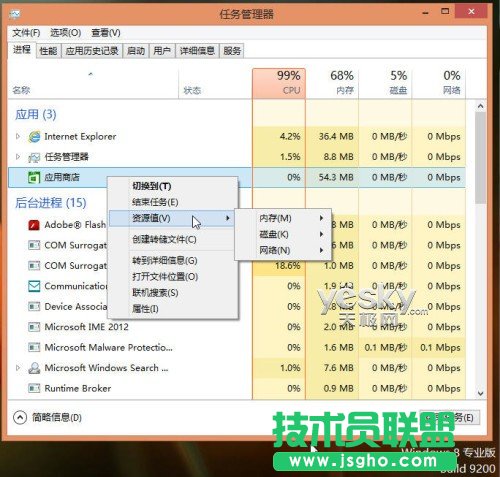Open the 内存(M) submenu arrow
The height and width of the screenshot is (477, 500).
[321, 218]
